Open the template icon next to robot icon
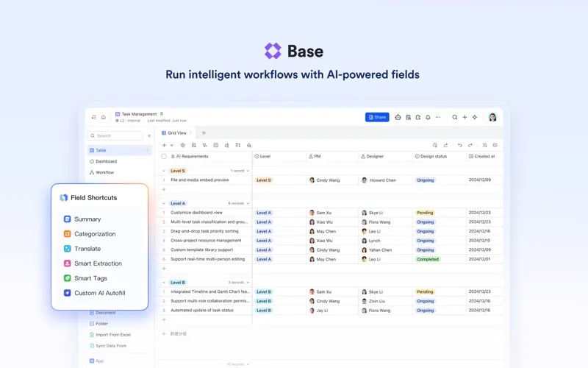The height and width of the screenshot is (368, 588). point(408,117)
